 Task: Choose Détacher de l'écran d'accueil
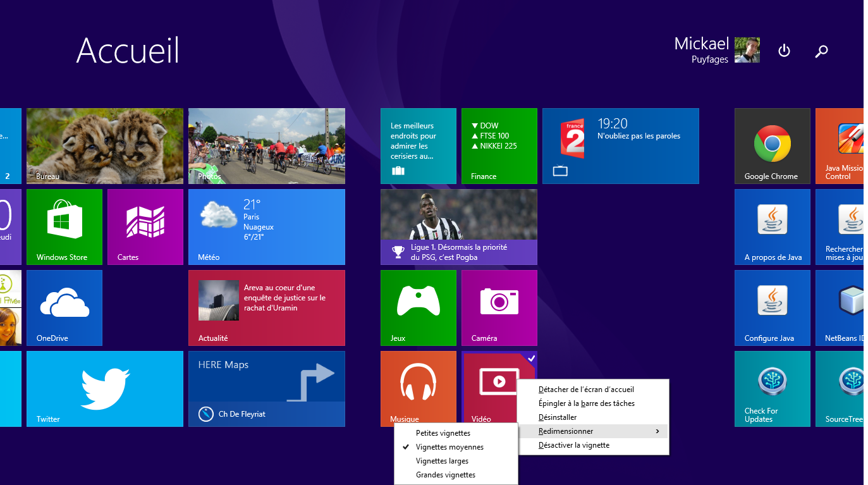click(x=593, y=390)
